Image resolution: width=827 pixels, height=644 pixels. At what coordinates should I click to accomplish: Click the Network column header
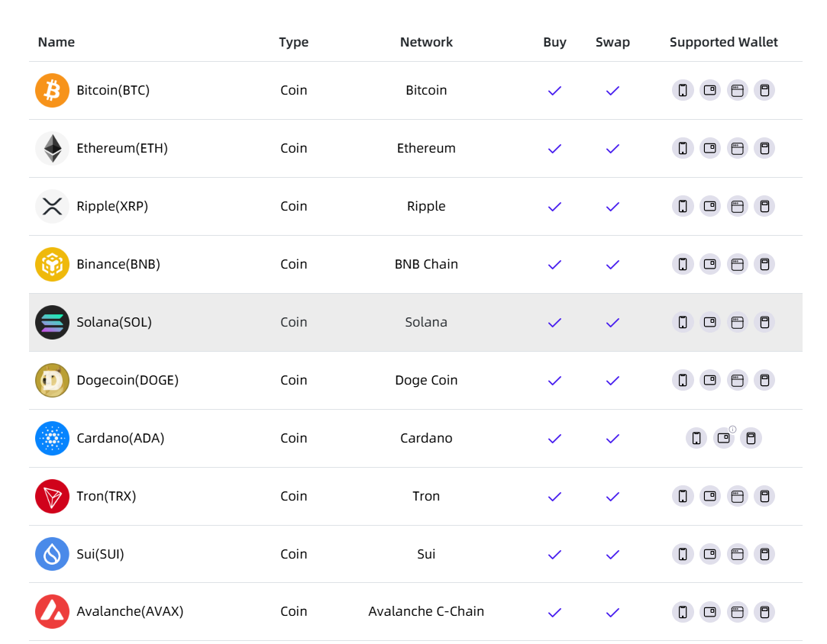(x=426, y=42)
